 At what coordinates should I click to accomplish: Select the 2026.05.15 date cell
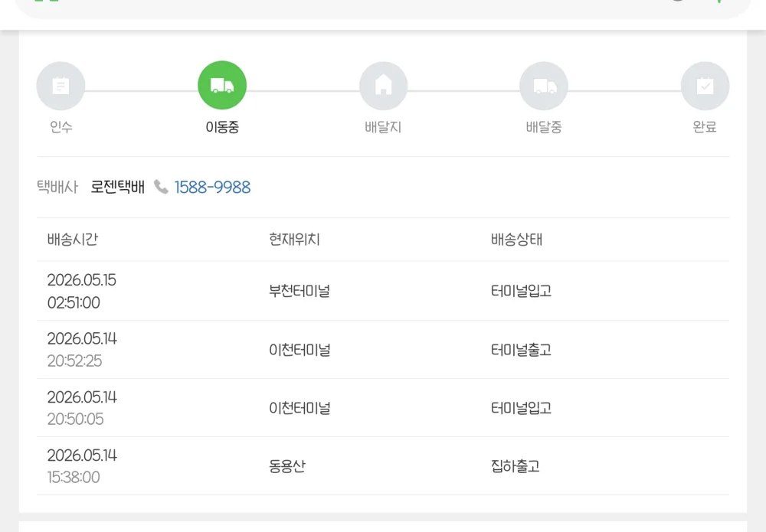pos(82,280)
